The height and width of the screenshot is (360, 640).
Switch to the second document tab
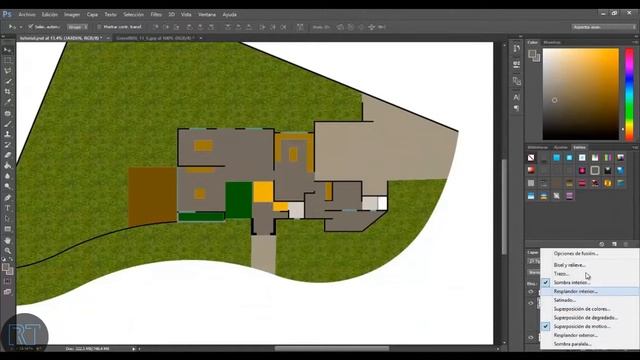(156, 38)
